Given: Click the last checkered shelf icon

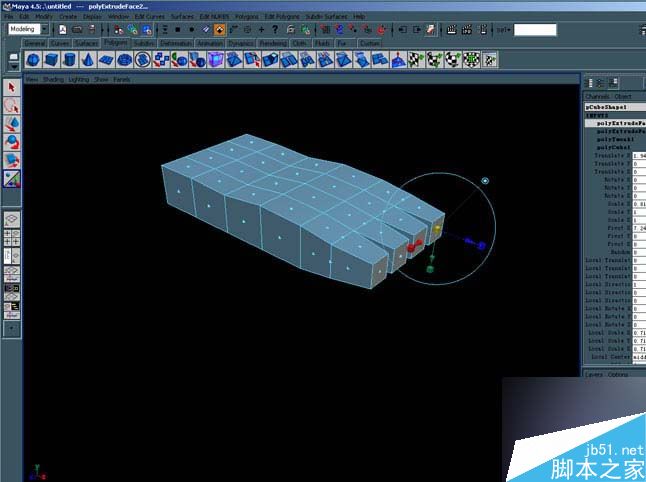Looking at the screenshot, I should tap(489, 60).
